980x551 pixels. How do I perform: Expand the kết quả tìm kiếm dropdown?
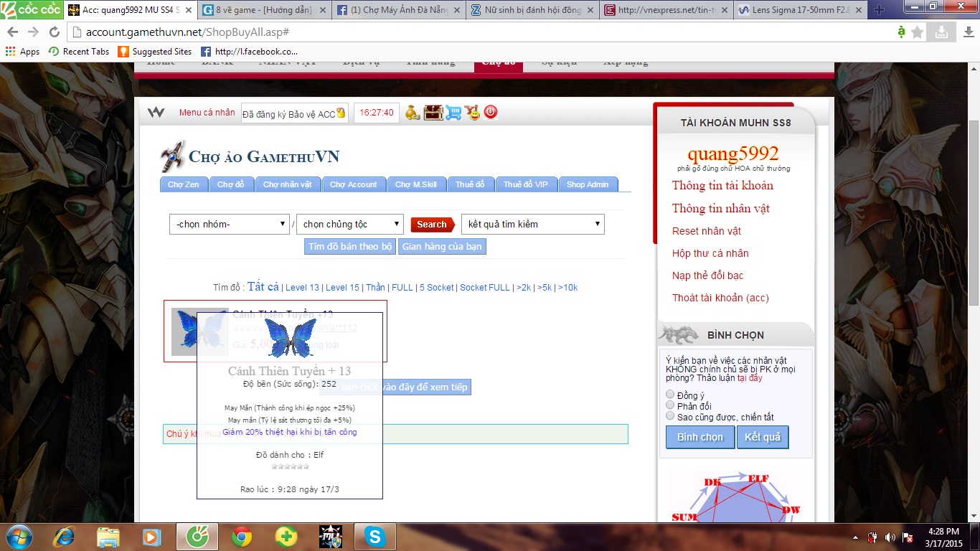[533, 224]
